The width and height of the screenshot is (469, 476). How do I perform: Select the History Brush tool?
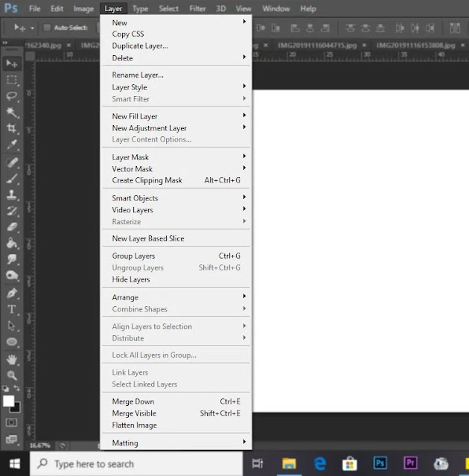coord(12,211)
